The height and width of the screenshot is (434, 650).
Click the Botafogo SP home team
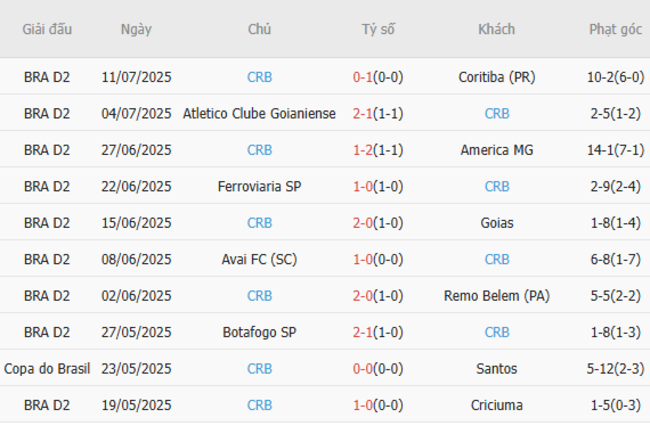(x=259, y=332)
